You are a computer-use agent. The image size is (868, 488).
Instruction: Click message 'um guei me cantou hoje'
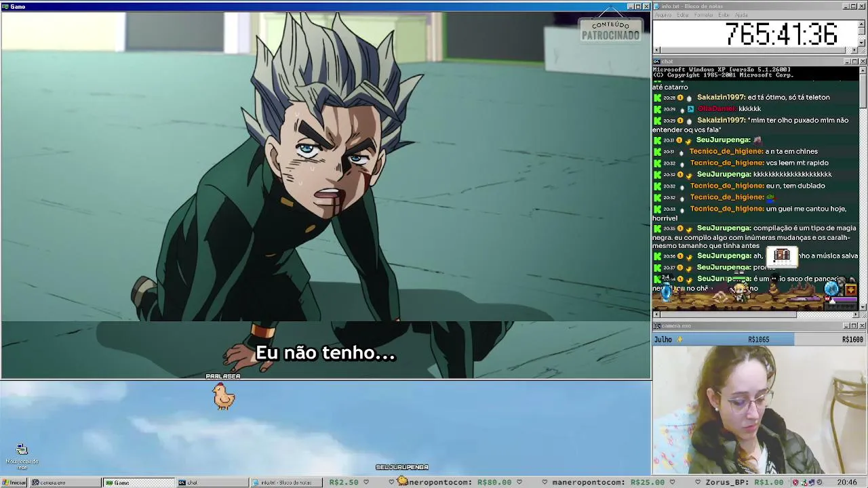(x=806, y=209)
